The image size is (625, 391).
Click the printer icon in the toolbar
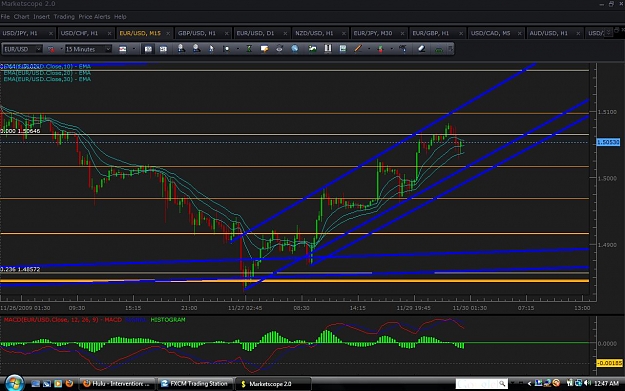pos(279,49)
